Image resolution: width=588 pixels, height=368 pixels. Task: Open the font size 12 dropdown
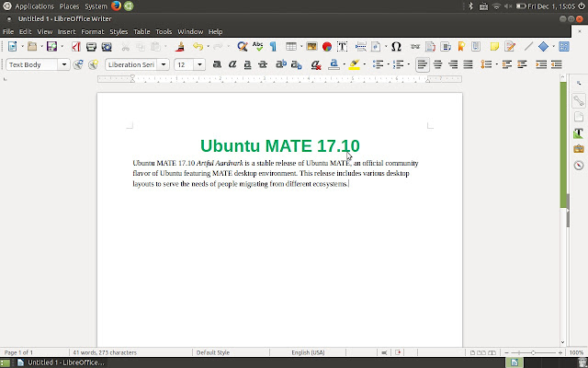(x=200, y=64)
